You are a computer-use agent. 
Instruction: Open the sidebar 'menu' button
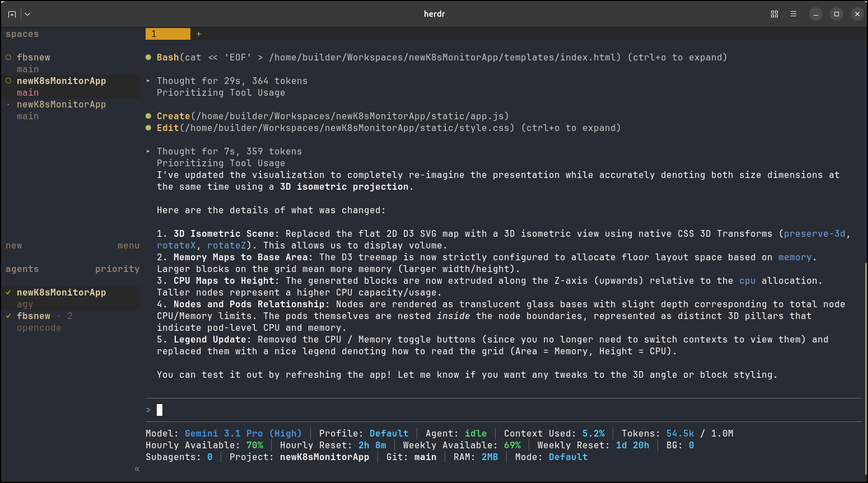tap(128, 246)
